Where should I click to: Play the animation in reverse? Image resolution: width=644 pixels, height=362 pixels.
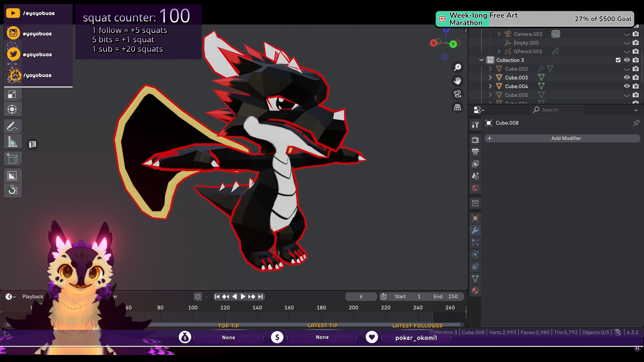click(234, 297)
